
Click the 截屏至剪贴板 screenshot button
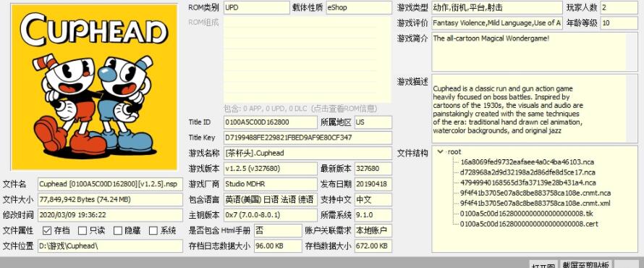coord(585,264)
